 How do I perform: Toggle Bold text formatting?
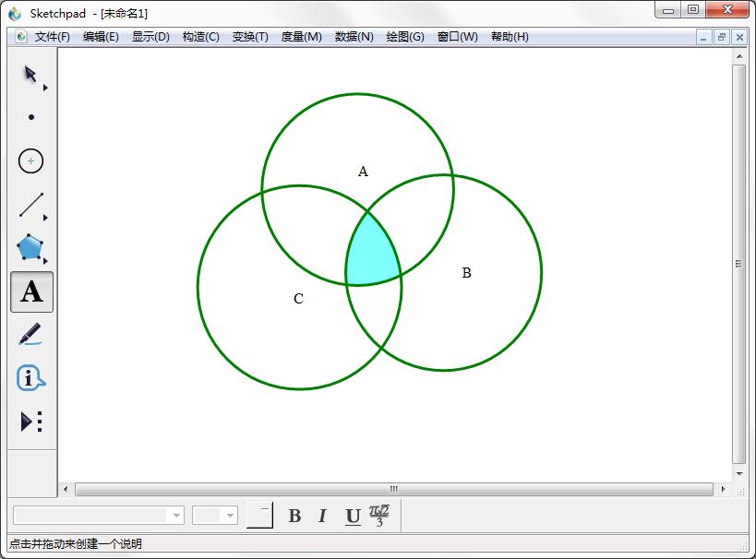pyautogui.click(x=294, y=517)
